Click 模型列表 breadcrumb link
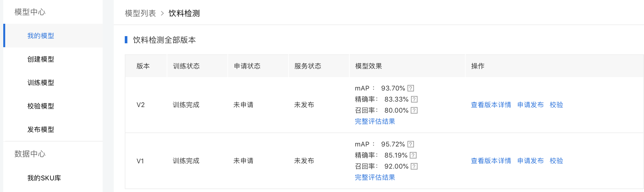This screenshot has height=192, width=644. pyautogui.click(x=140, y=13)
